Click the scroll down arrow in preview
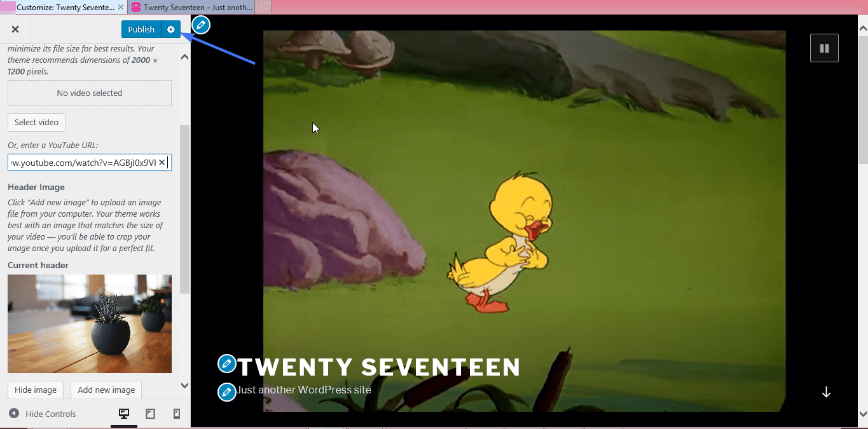868x429 pixels. 826,392
